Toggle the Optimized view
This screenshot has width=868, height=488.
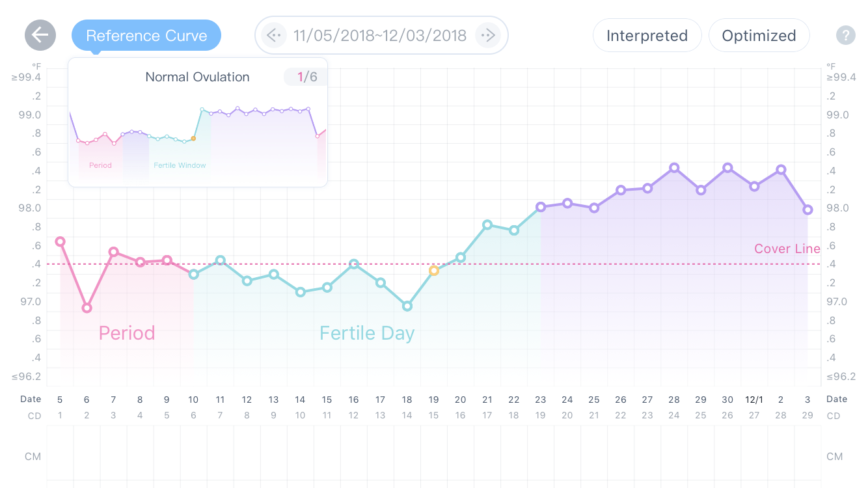[759, 35]
